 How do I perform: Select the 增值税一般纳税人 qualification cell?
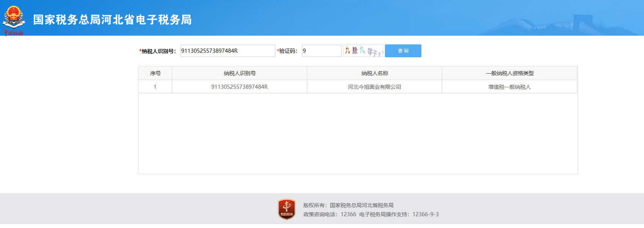pos(509,87)
